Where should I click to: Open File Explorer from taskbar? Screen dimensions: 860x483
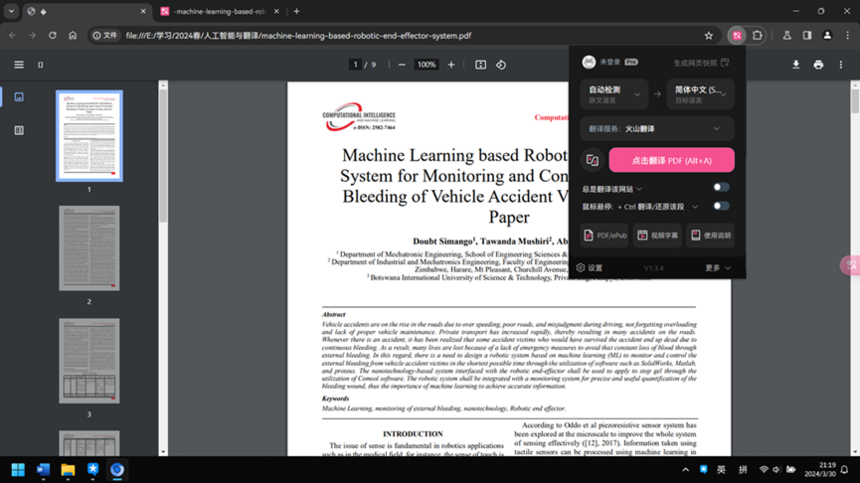[68, 470]
